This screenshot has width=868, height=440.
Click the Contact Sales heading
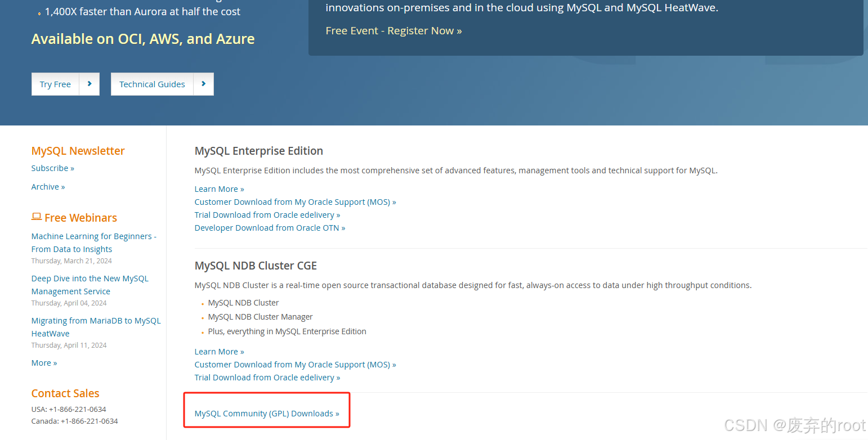click(65, 393)
